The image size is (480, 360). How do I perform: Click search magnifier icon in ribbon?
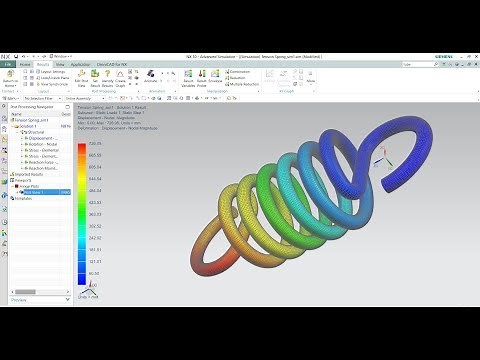(436, 64)
